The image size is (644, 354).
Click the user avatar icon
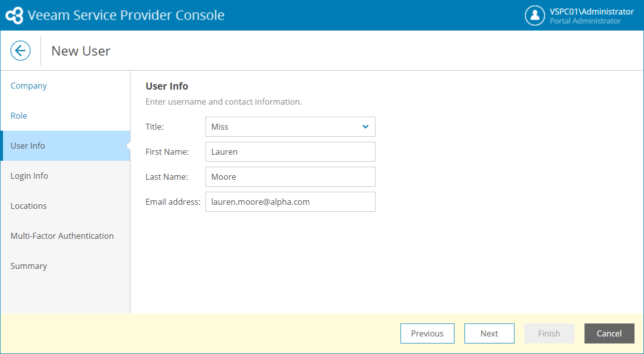(534, 16)
